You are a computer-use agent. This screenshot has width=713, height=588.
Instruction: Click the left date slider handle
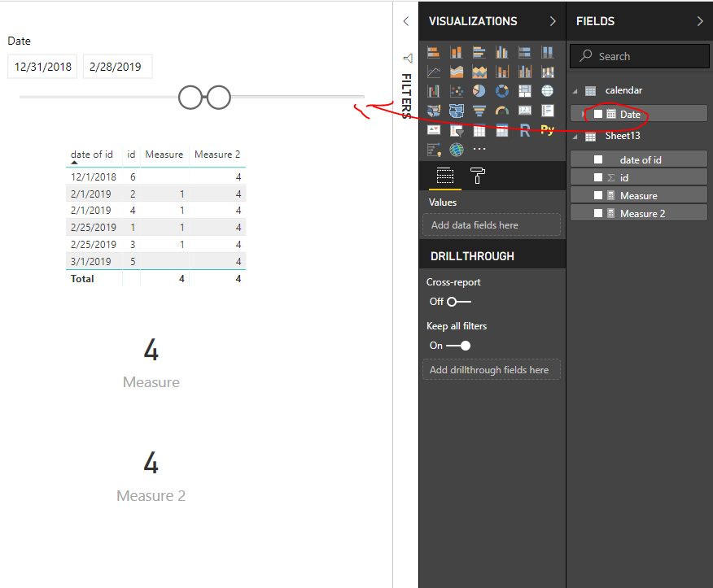190,98
